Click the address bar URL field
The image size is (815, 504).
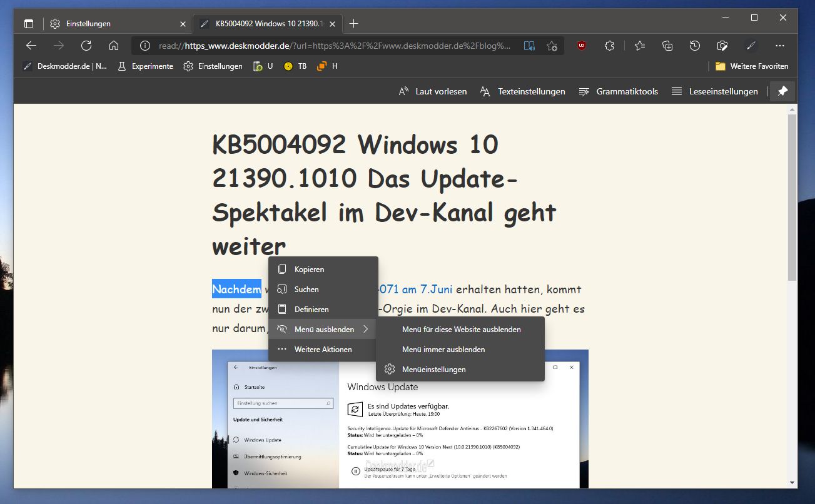335,46
